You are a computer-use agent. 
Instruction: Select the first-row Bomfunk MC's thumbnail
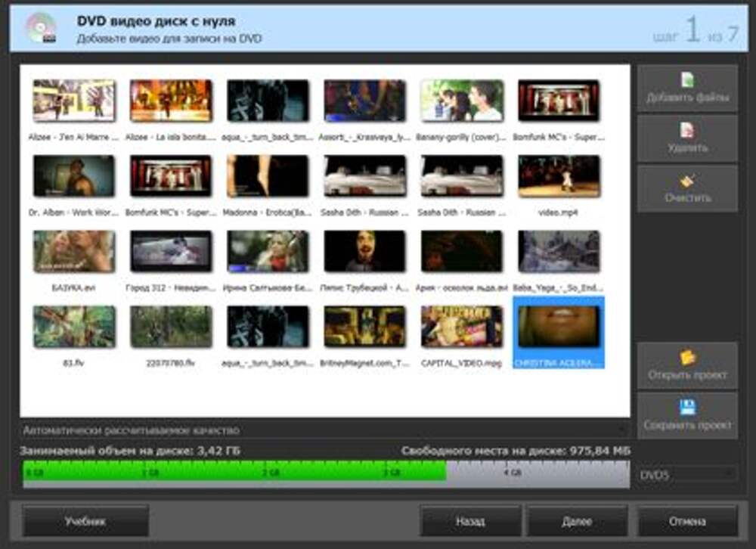click(559, 101)
